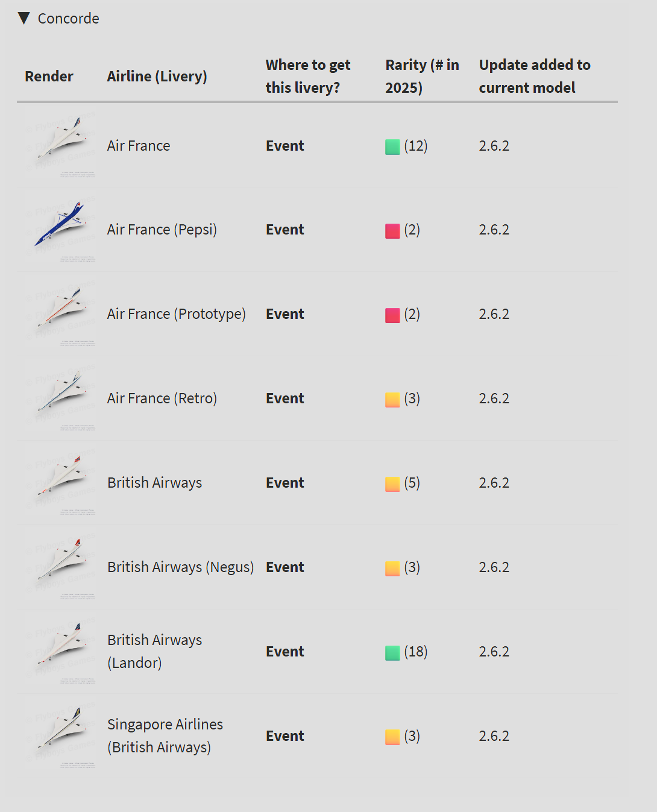The image size is (657, 812).
Task: Click the green rarity square for Air France
Action: [392, 146]
